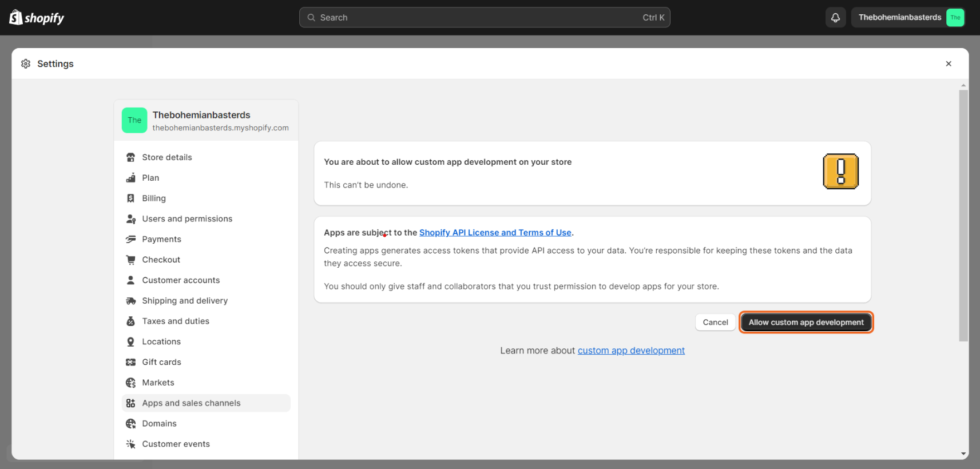980x469 pixels.
Task: Click Allow custom app development button
Action: pyautogui.click(x=806, y=323)
